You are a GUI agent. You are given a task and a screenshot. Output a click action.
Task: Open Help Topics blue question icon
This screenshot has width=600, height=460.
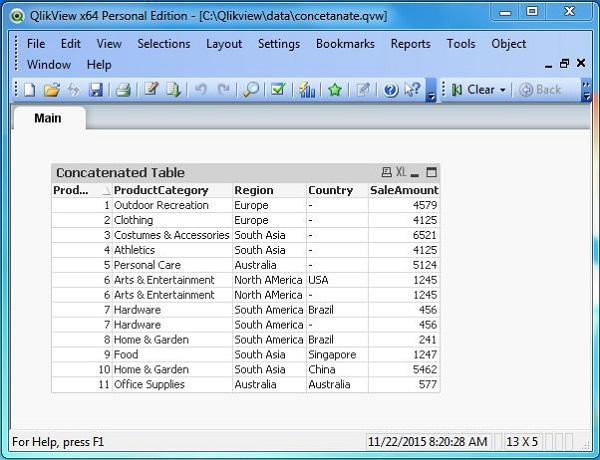click(391, 90)
